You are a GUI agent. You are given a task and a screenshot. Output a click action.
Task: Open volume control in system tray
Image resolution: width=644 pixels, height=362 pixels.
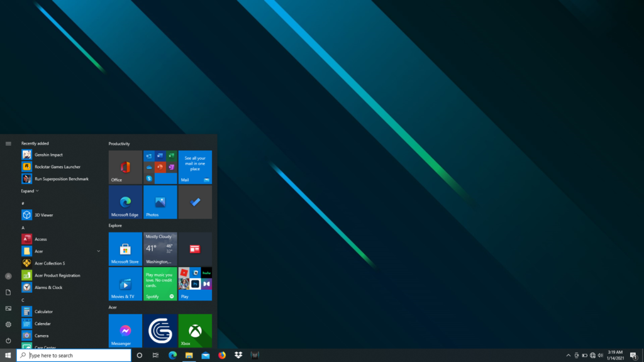601,356
